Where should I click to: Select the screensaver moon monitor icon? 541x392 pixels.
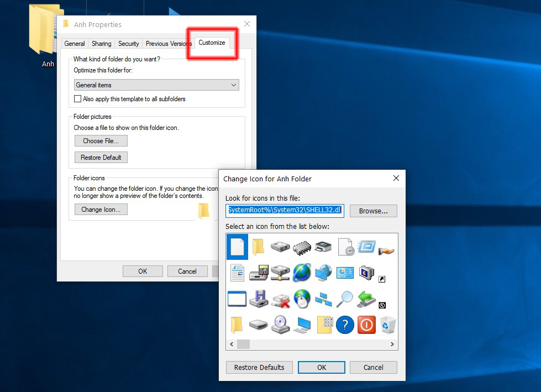click(x=366, y=273)
